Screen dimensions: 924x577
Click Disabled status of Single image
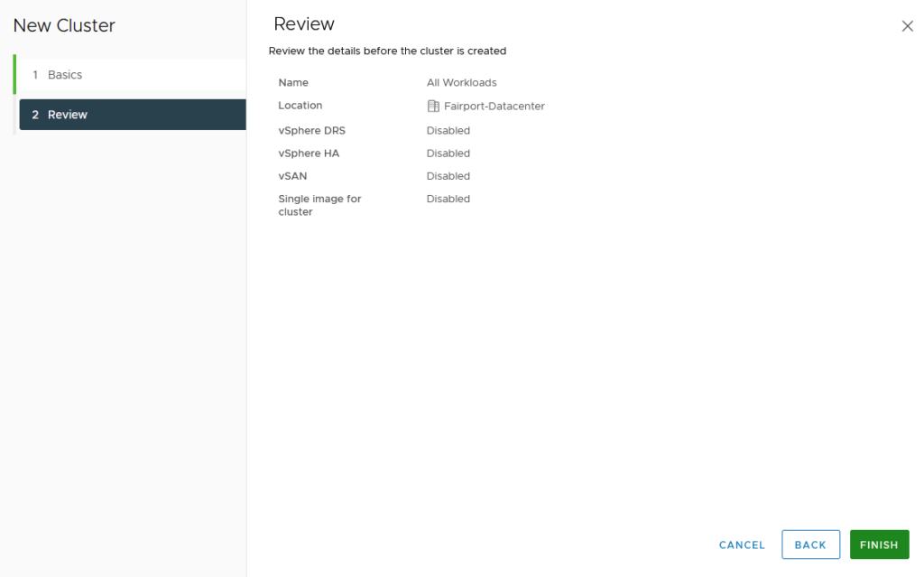(448, 199)
